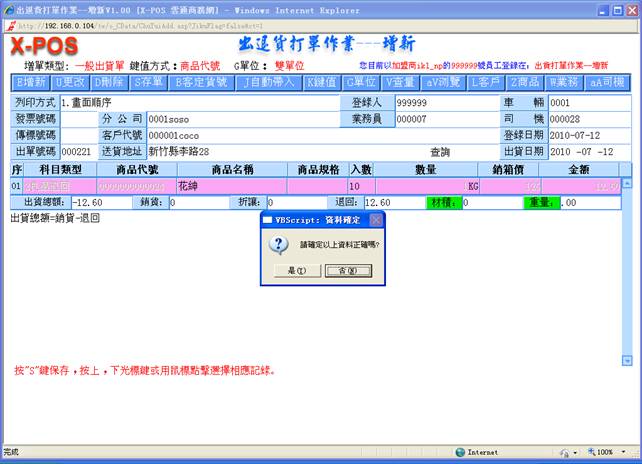The height and width of the screenshot is (464, 642).
Task: Click the W業務 toolbar button
Action: point(565,82)
